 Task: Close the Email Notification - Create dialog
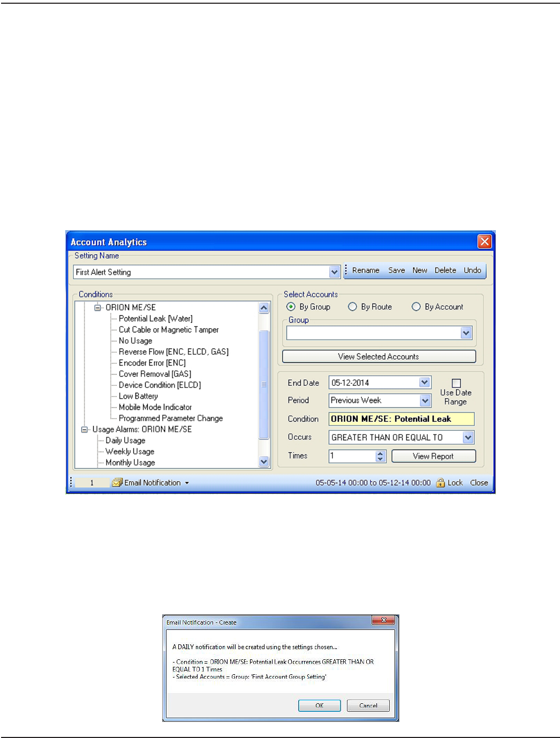384,620
